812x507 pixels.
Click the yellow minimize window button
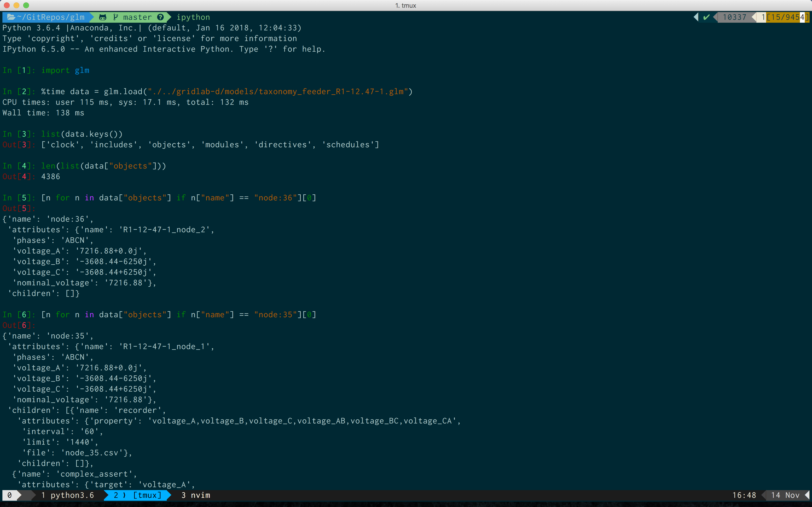coord(16,5)
